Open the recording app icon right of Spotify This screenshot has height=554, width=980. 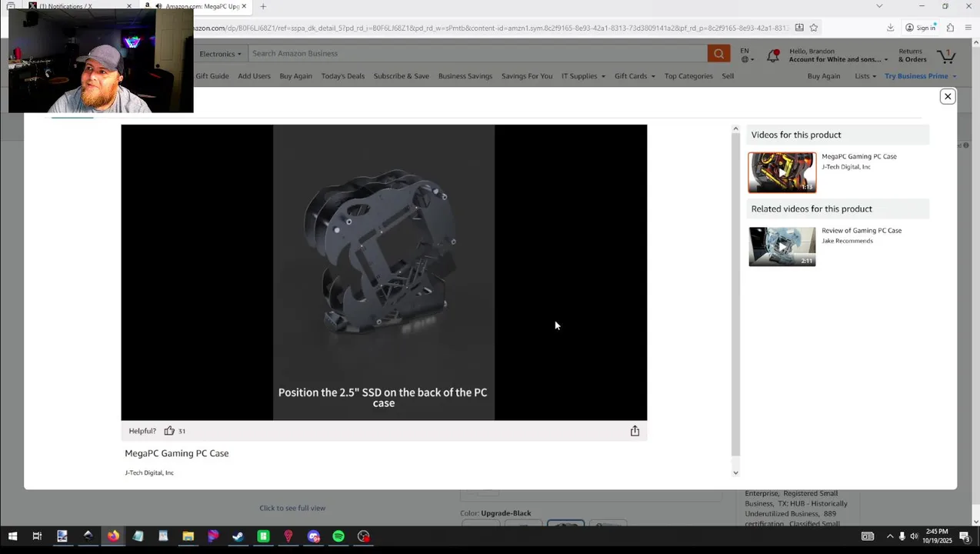point(364,536)
